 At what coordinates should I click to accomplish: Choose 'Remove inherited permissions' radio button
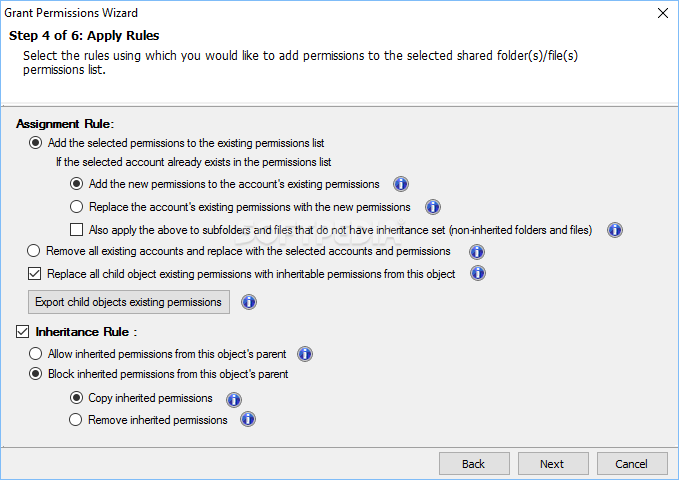[x=75, y=420]
